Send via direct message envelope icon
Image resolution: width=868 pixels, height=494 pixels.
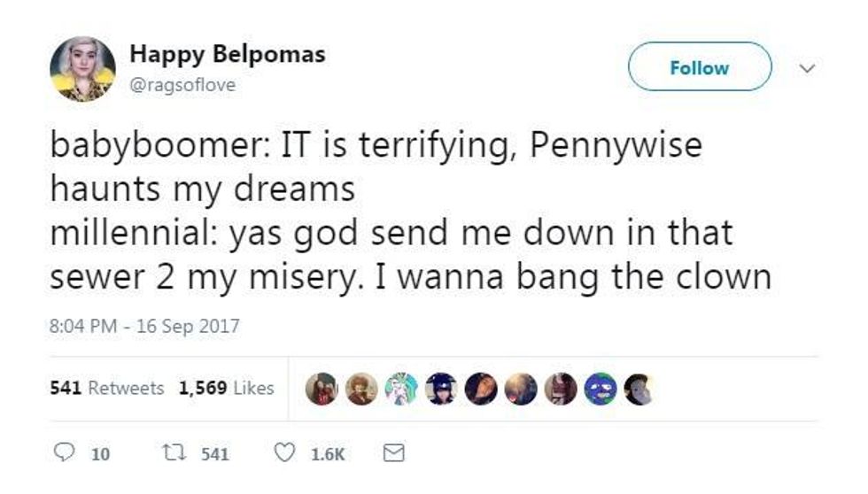click(391, 453)
